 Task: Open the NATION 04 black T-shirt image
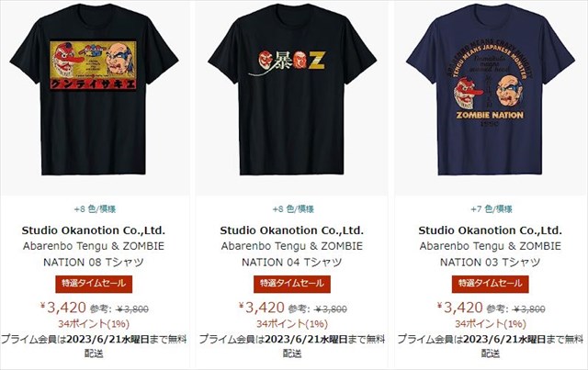(x=292, y=90)
